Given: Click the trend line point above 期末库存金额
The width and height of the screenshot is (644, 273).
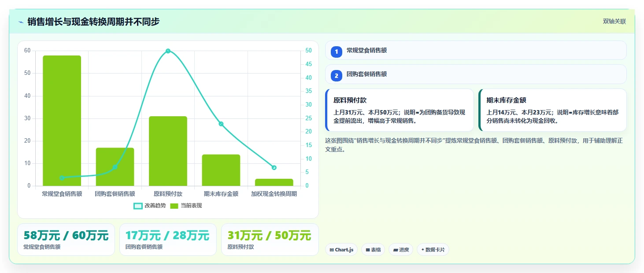Looking at the screenshot, I should 221,124.
